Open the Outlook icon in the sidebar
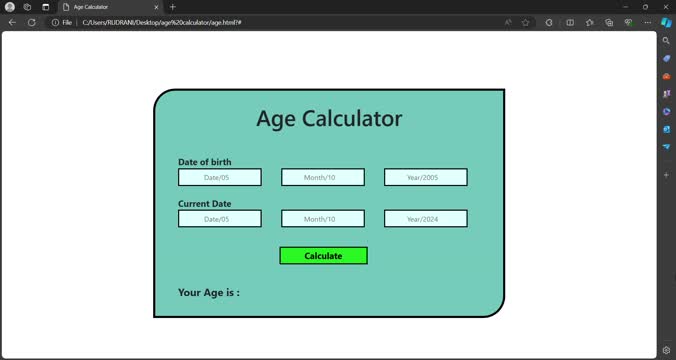 pos(666,129)
